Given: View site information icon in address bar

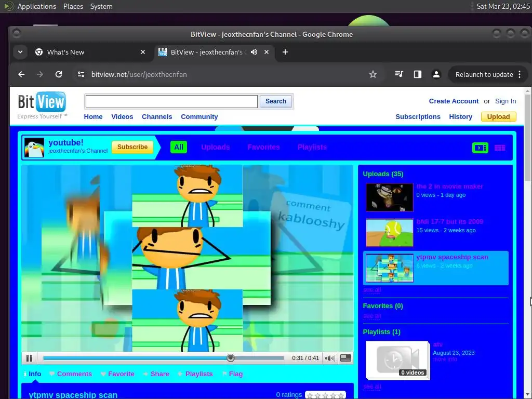Looking at the screenshot, I should [81, 74].
